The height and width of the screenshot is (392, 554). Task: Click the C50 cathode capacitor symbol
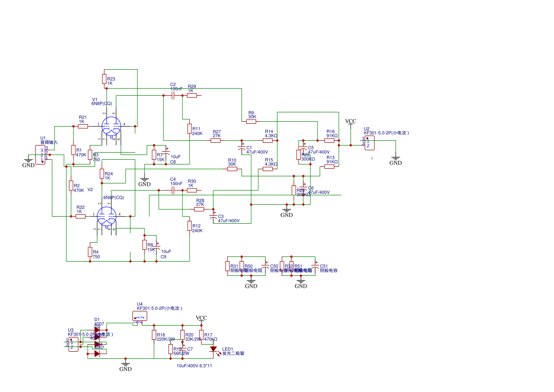(x=265, y=266)
